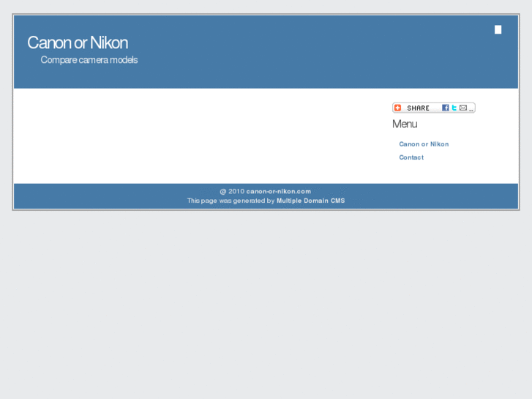The height and width of the screenshot is (399, 532).
Task: Open the Multiple Domain CMS footer link
Action: click(x=311, y=201)
